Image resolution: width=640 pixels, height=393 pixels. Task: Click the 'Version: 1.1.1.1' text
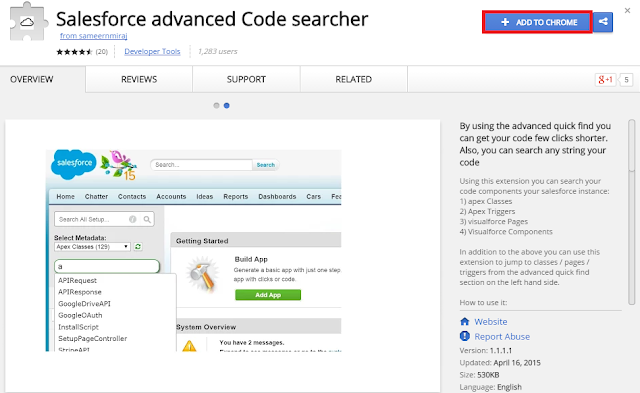(x=486, y=350)
